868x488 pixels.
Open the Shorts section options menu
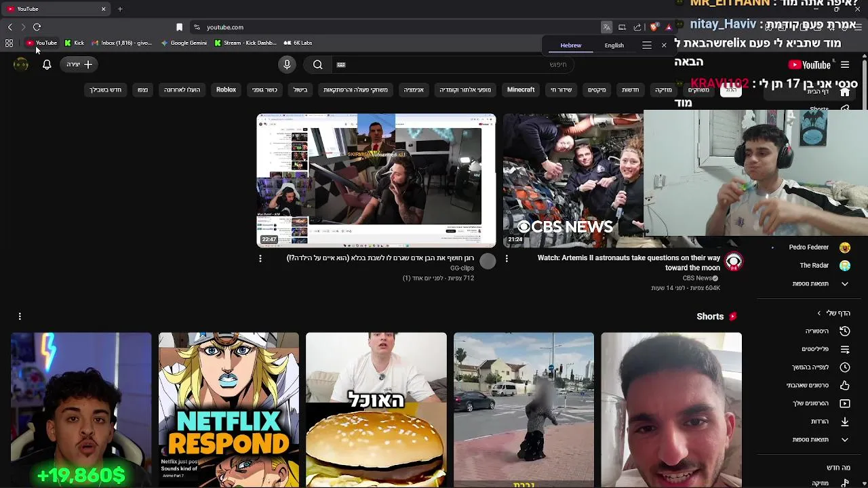click(x=20, y=317)
